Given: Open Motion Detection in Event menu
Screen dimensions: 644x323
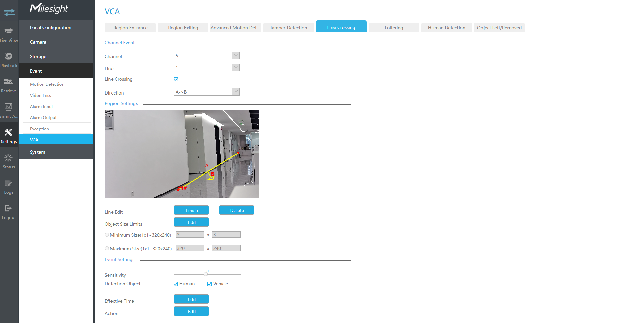Looking at the screenshot, I should pyautogui.click(x=47, y=84).
